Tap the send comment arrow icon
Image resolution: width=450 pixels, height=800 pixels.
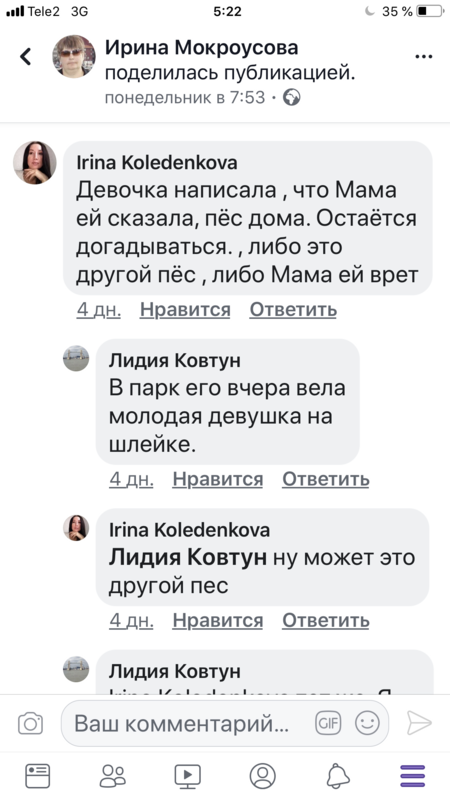(x=419, y=723)
